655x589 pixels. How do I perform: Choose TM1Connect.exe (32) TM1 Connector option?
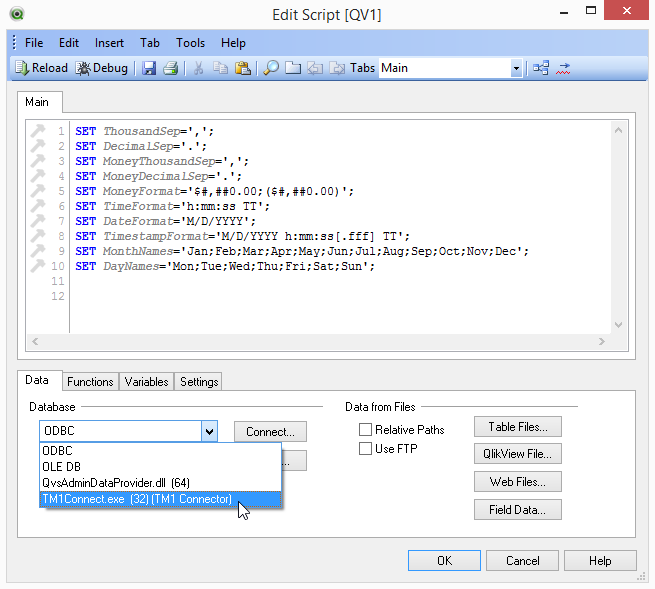point(160,499)
